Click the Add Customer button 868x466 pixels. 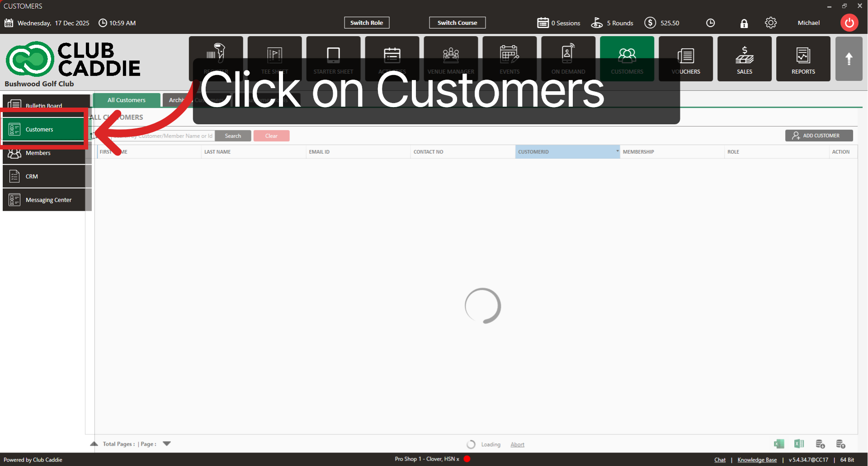click(819, 135)
